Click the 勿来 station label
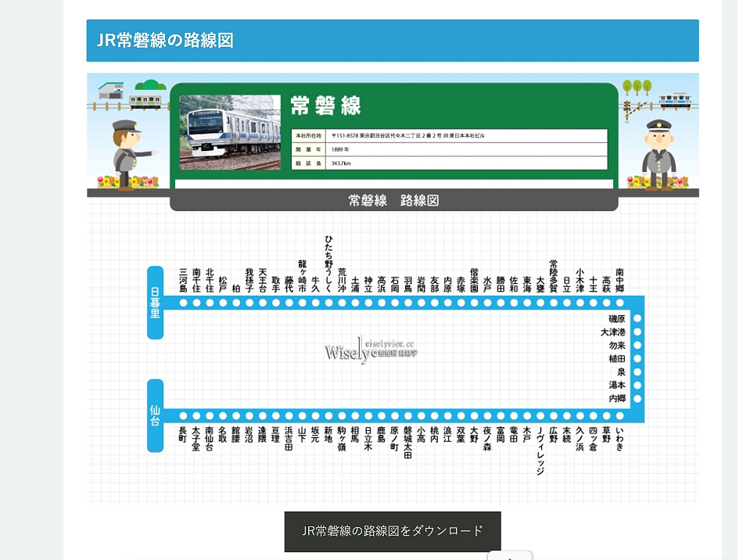The image size is (743, 560). coord(617,346)
